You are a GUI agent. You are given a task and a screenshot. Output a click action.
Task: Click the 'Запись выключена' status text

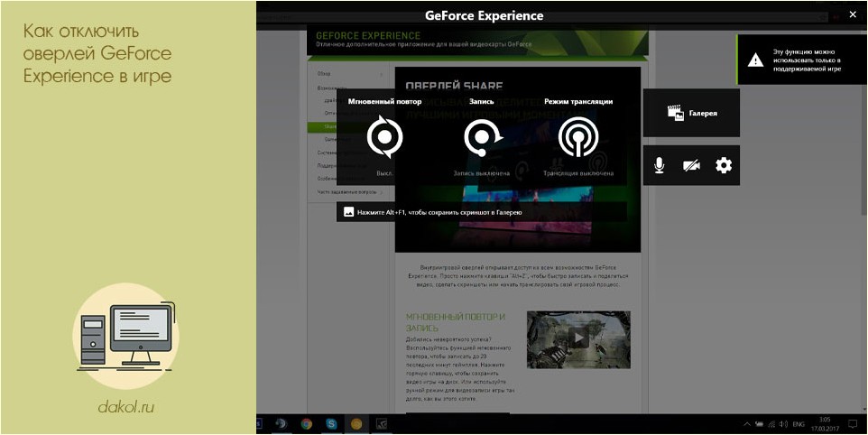click(x=482, y=173)
